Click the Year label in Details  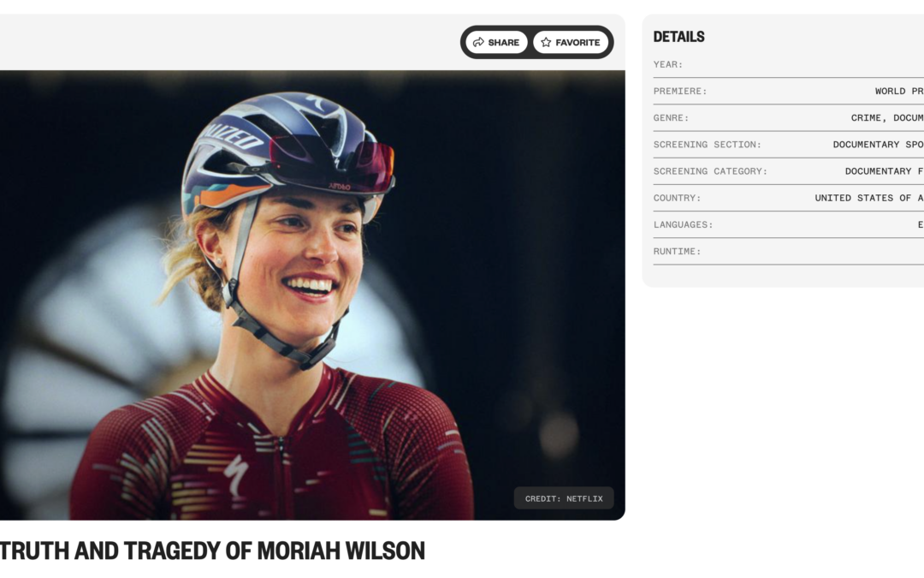click(x=667, y=64)
